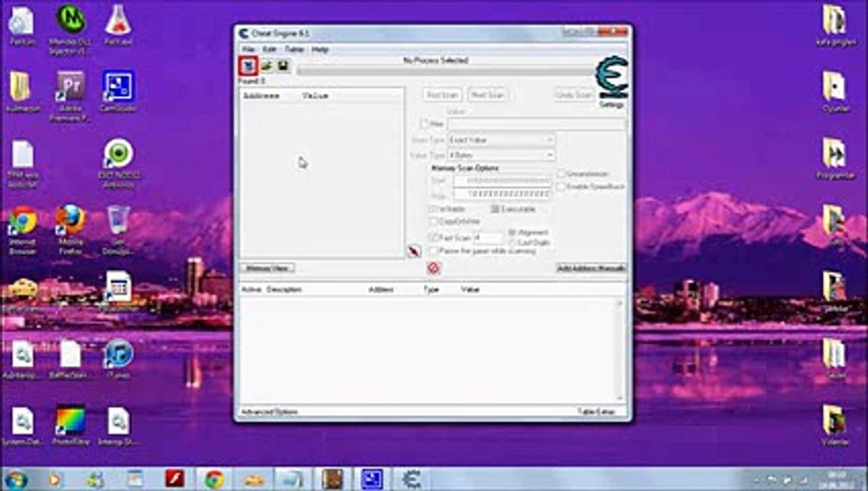Image resolution: width=868 pixels, height=491 pixels.
Task: Open the folder icon on taskbar
Action: tap(254, 479)
